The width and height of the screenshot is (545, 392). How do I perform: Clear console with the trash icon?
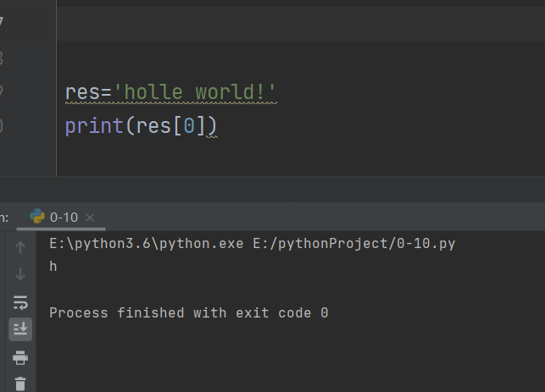click(x=20, y=384)
